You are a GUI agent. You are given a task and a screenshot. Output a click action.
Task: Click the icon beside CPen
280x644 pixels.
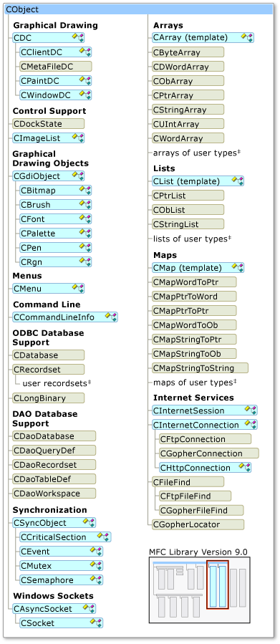(x=85, y=248)
